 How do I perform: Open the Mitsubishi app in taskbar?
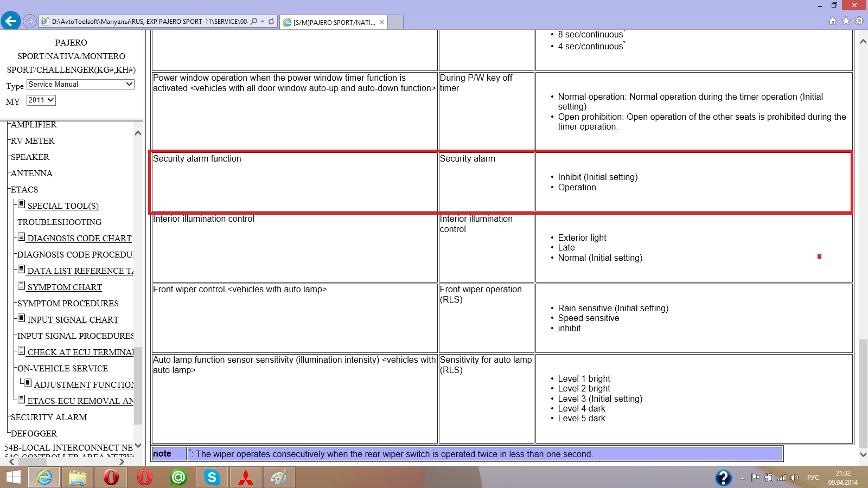click(246, 478)
